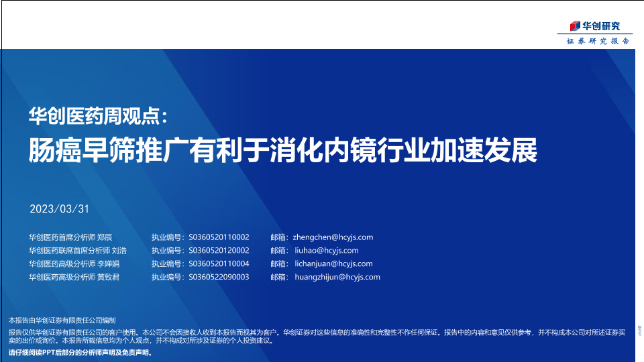This screenshot has height=362, width=644.
Task: Click the 华创研究 logo icon
Action: point(575,26)
